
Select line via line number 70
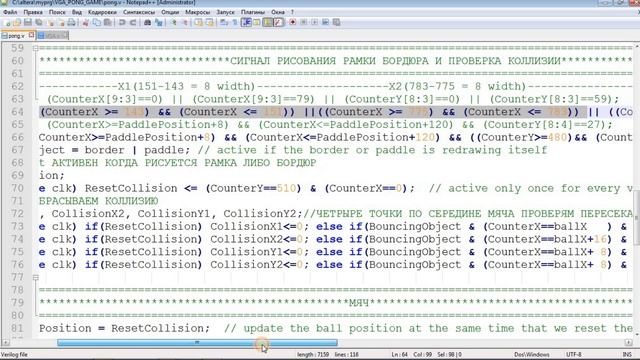tap(17, 188)
